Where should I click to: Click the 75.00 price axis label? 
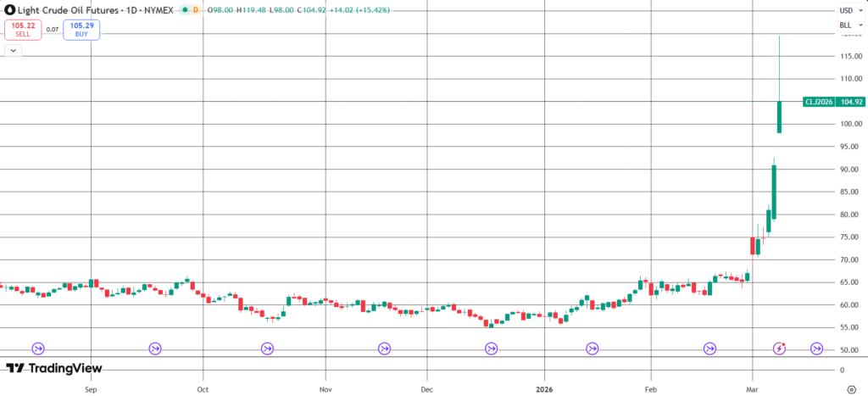click(x=851, y=237)
